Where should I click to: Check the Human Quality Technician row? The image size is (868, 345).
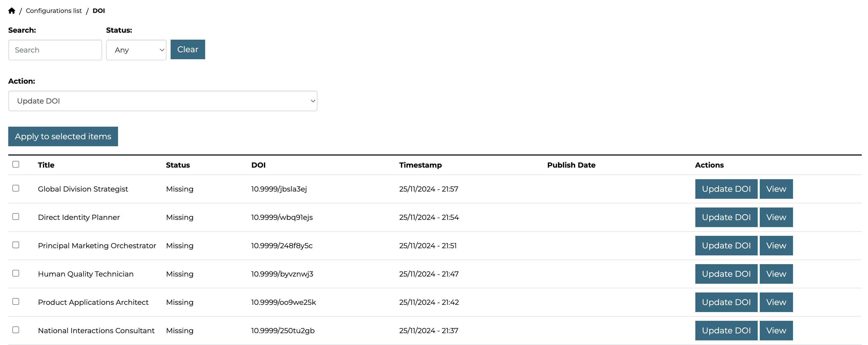pyautogui.click(x=16, y=273)
